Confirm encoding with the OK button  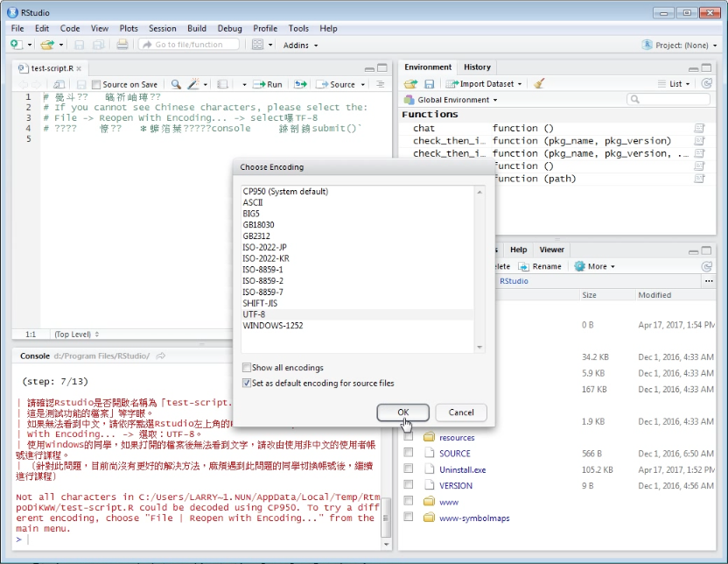pyautogui.click(x=403, y=412)
